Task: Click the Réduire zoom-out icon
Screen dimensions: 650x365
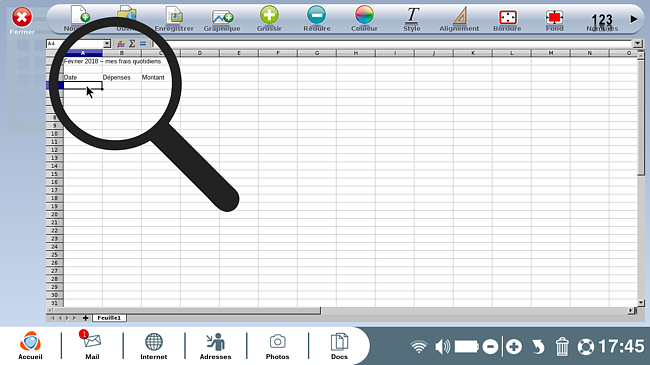Action: click(x=316, y=19)
